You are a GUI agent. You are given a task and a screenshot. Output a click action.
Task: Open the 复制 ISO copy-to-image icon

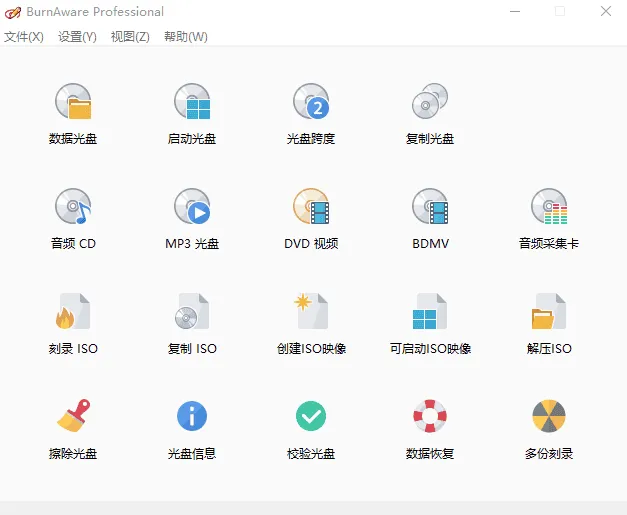(192, 312)
